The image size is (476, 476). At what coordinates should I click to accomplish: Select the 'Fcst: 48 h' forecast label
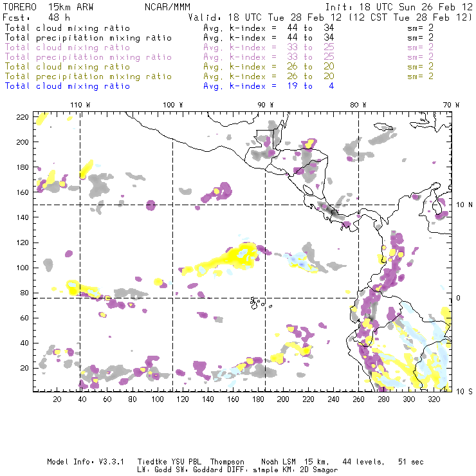[x=37, y=17]
